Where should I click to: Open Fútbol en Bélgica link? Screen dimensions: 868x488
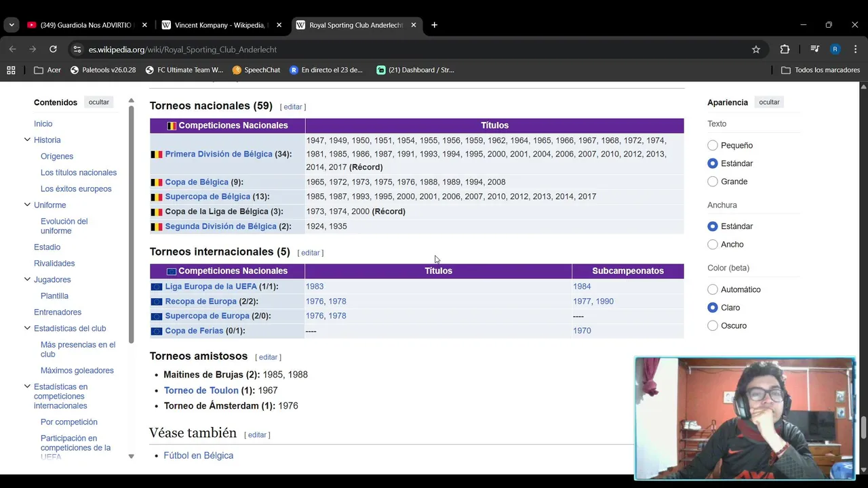pyautogui.click(x=199, y=455)
